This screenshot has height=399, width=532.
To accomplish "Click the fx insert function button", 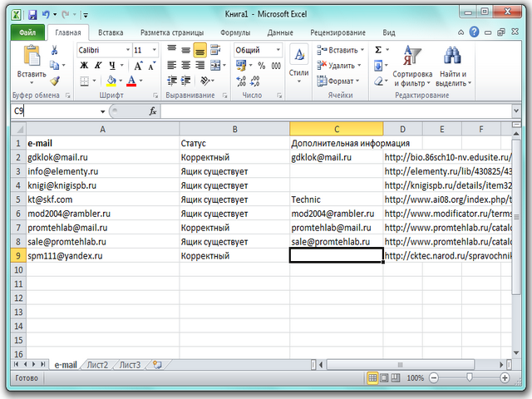I will tap(153, 111).
